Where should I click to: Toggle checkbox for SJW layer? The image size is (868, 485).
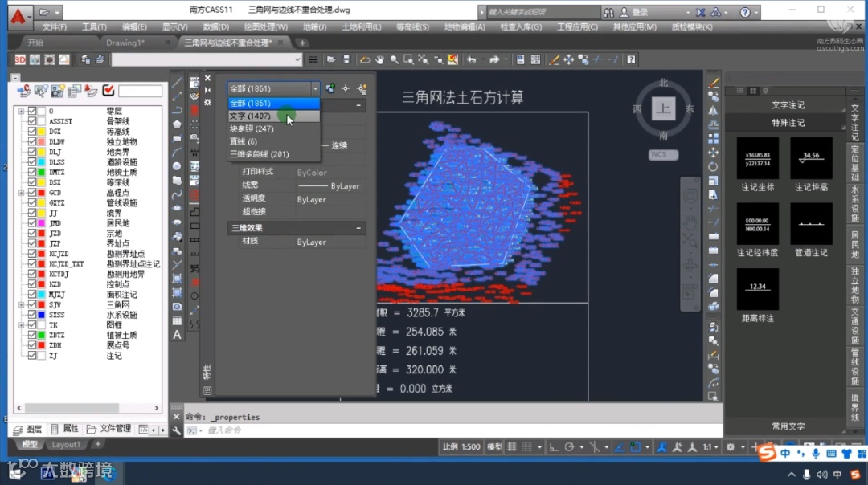(32, 304)
